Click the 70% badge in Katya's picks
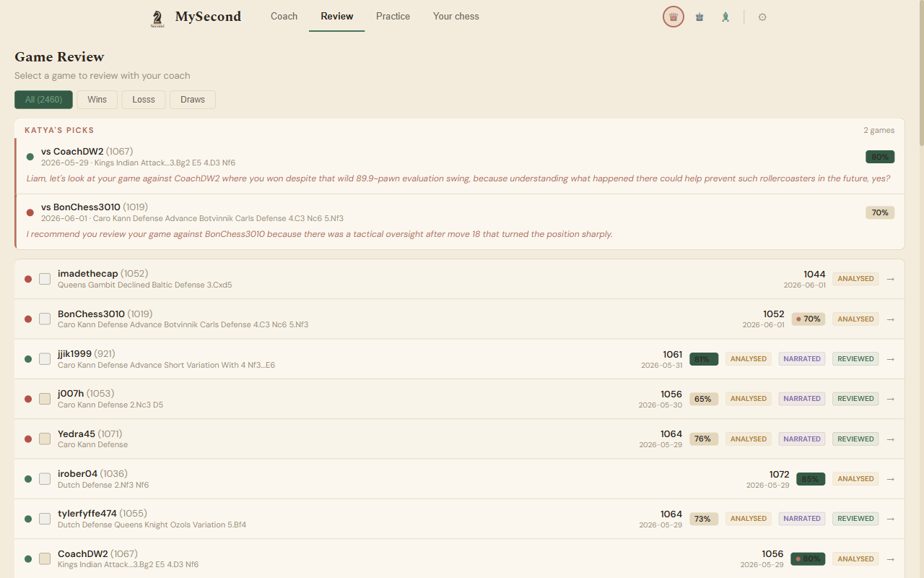The height and width of the screenshot is (578, 924). tap(880, 212)
